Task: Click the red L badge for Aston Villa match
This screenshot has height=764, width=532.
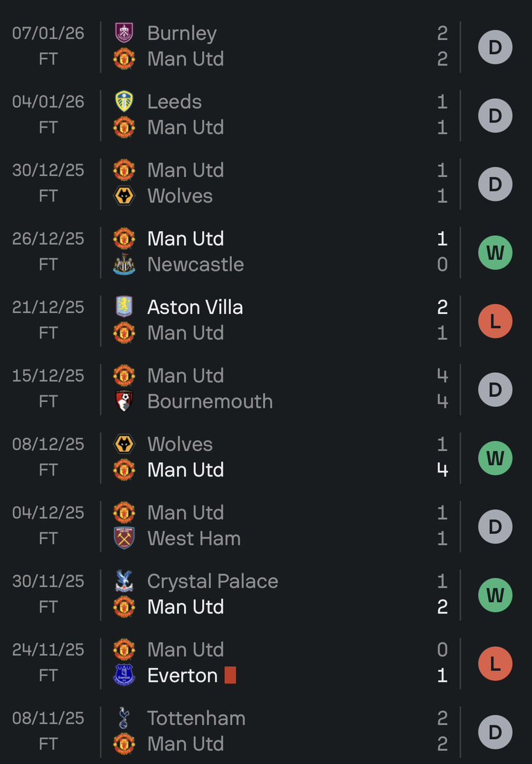Action: [495, 321]
